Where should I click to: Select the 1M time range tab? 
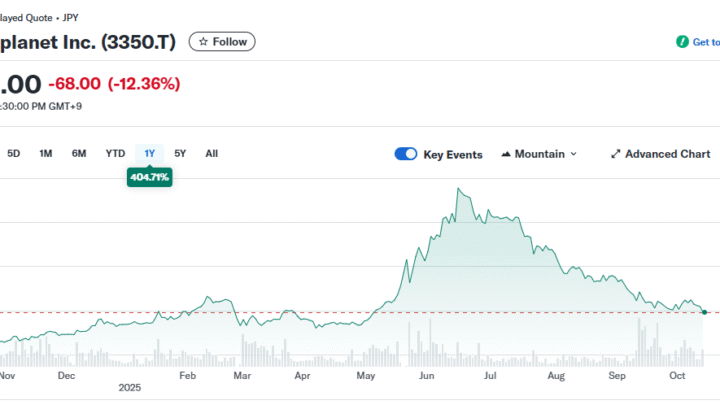45,153
